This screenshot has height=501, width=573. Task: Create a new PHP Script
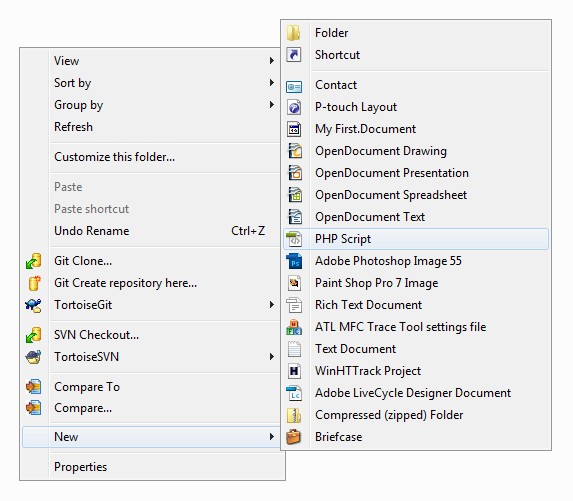pyautogui.click(x=416, y=239)
